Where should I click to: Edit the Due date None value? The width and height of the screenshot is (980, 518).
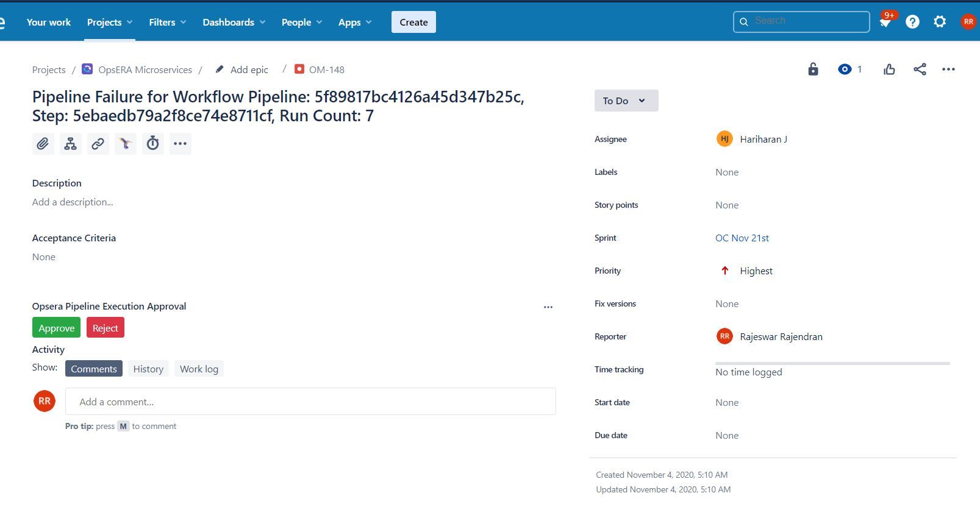(727, 435)
